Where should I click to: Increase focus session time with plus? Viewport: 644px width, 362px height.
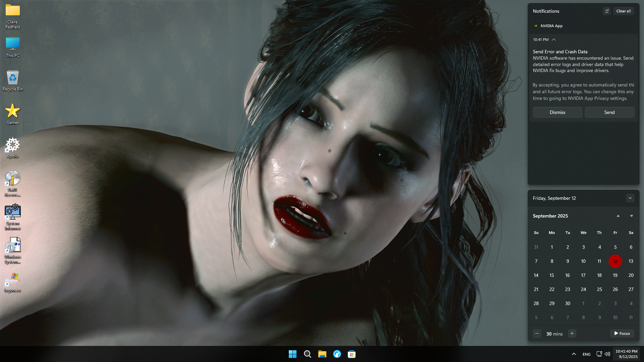[572, 334]
